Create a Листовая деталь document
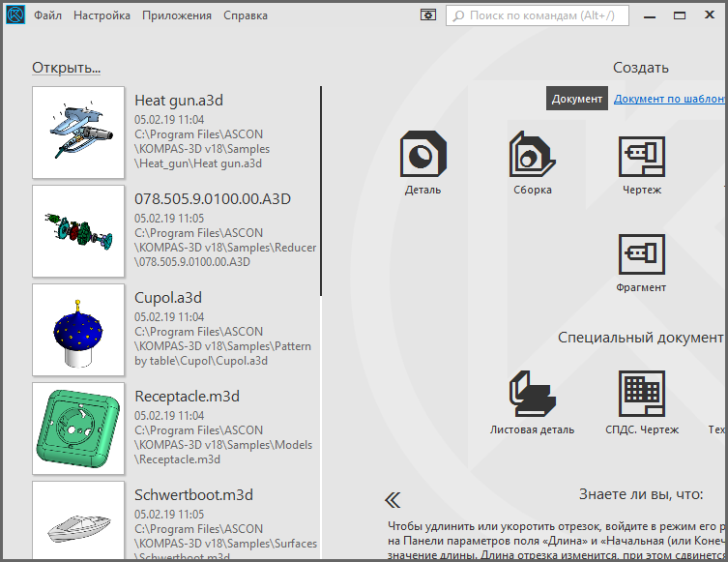The width and height of the screenshot is (728, 562). click(x=532, y=402)
